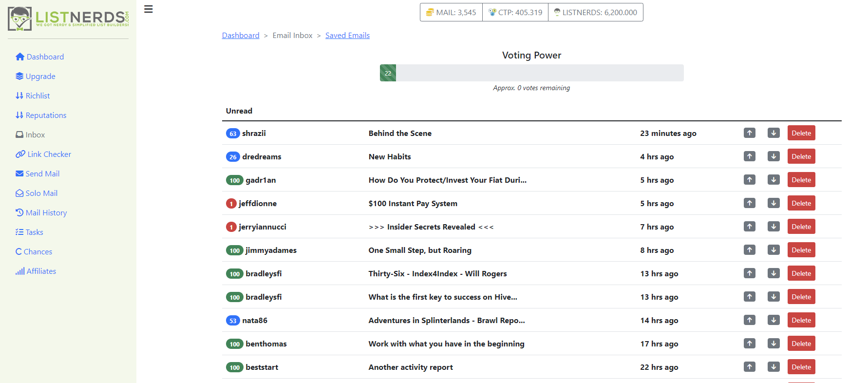Downvote the Thirty-Six Index4Index email

click(x=774, y=273)
